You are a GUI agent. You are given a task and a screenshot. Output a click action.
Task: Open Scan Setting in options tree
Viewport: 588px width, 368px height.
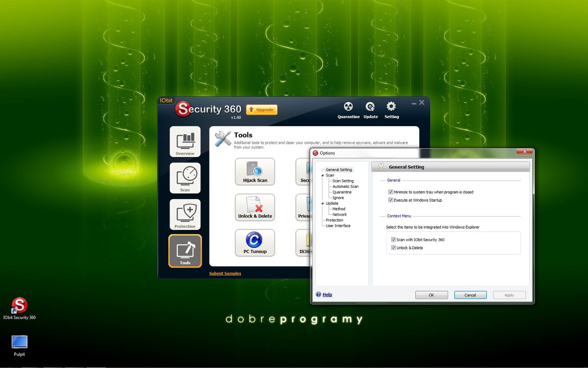point(343,181)
